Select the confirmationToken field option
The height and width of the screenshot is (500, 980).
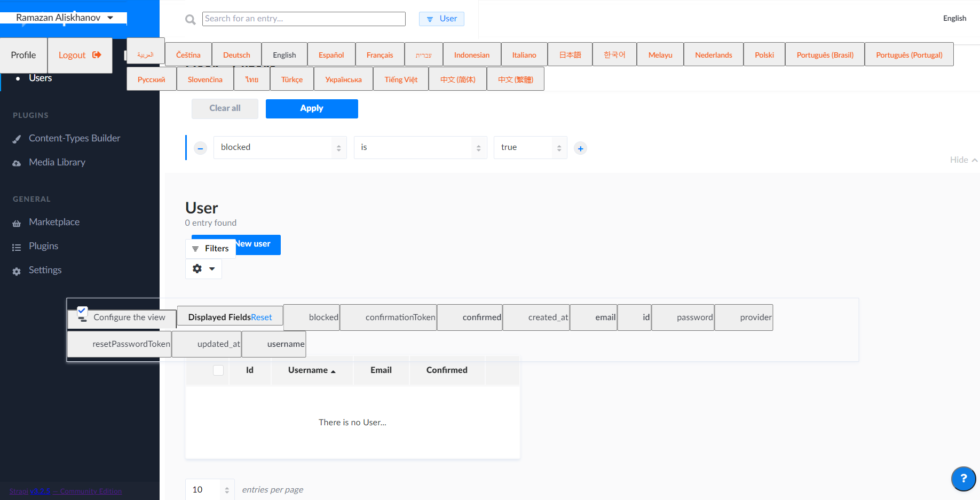coord(389,318)
